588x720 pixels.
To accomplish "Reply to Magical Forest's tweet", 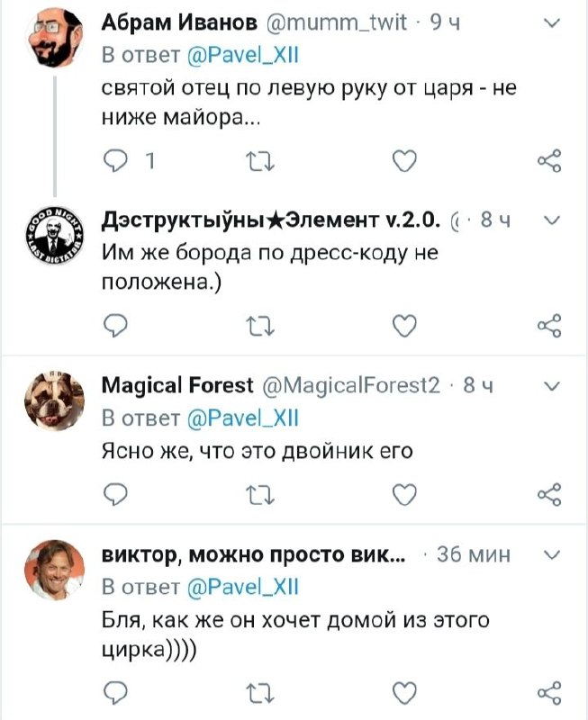I will click(114, 494).
